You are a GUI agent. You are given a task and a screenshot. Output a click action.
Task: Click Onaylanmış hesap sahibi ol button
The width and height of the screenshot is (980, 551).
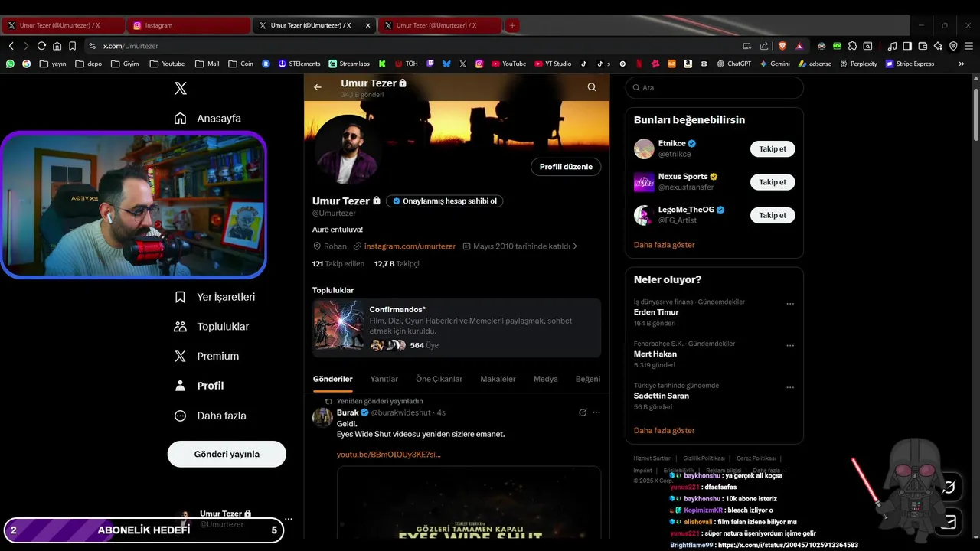point(444,201)
